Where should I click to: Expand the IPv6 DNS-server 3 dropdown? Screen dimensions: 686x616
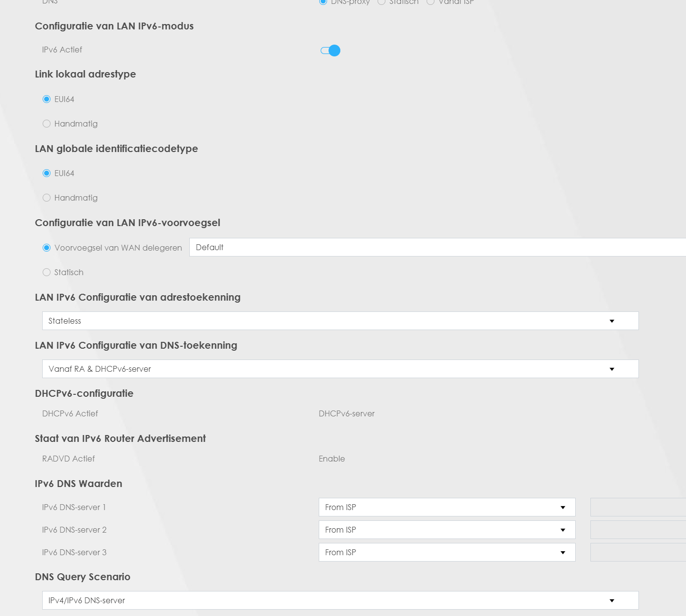447,552
